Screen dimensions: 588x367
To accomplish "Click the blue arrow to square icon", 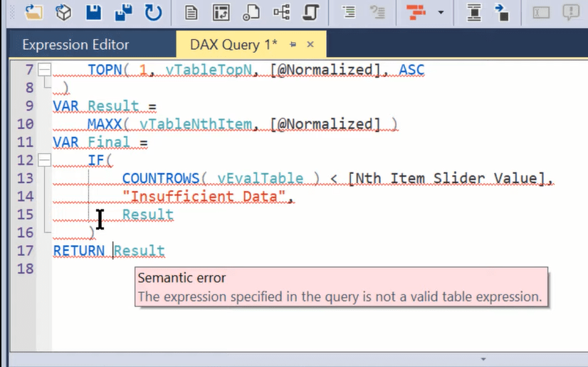I will [x=502, y=12].
